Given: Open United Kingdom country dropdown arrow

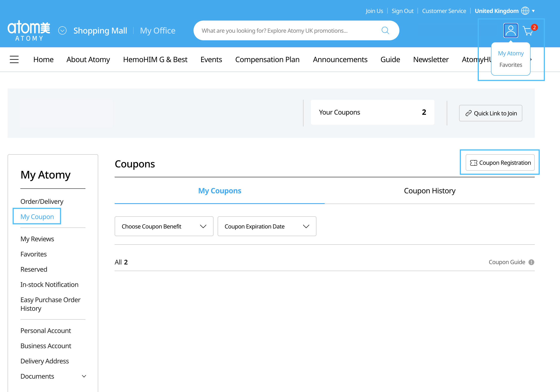Looking at the screenshot, I should pyautogui.click(x=533, y=11).
